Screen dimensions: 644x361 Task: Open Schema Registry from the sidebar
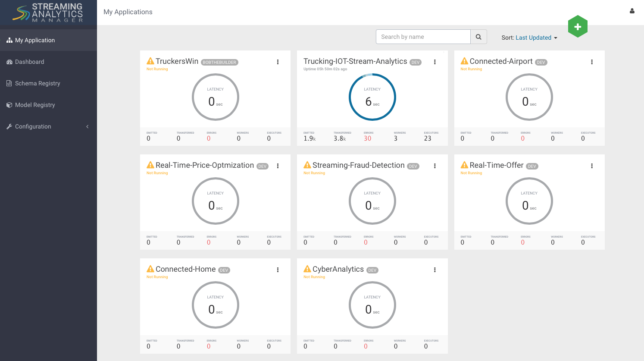(37, 83)
